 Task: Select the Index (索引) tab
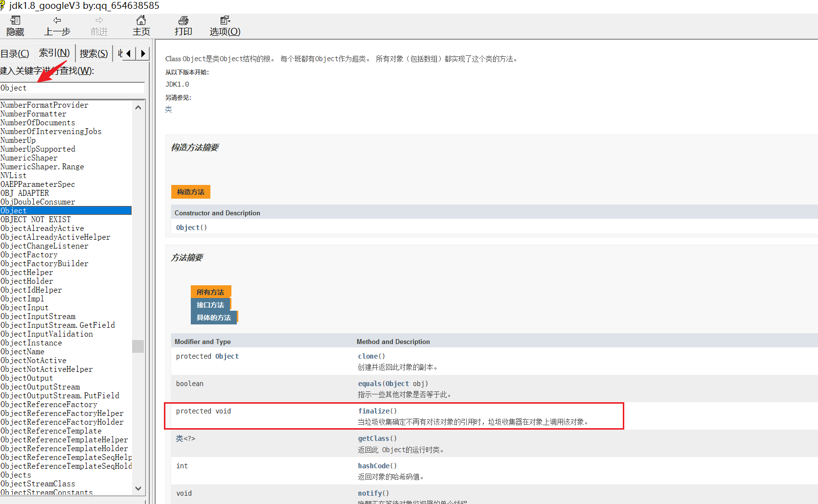[x=54, y=53]
